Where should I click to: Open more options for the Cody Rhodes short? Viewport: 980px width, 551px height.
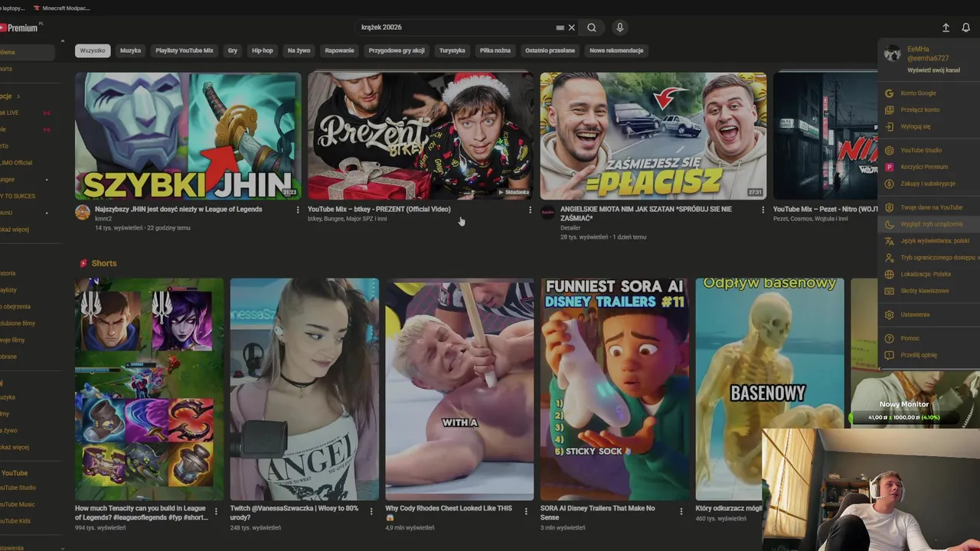(x=527, y=511)
